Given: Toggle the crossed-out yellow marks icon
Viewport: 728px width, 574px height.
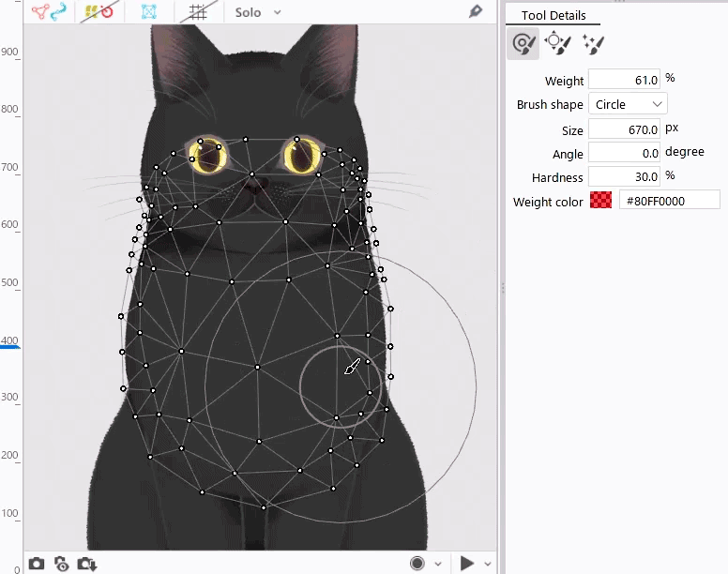Looking at the screenshot, I should tap(98, 12).
